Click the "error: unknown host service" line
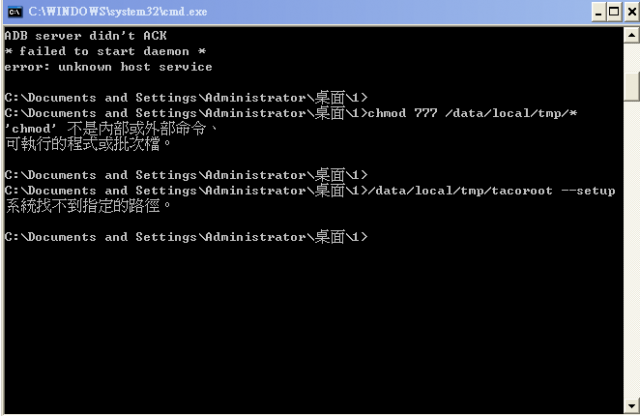Image resolution: width=640 pixels, height=416 pixels. [108, 67]
